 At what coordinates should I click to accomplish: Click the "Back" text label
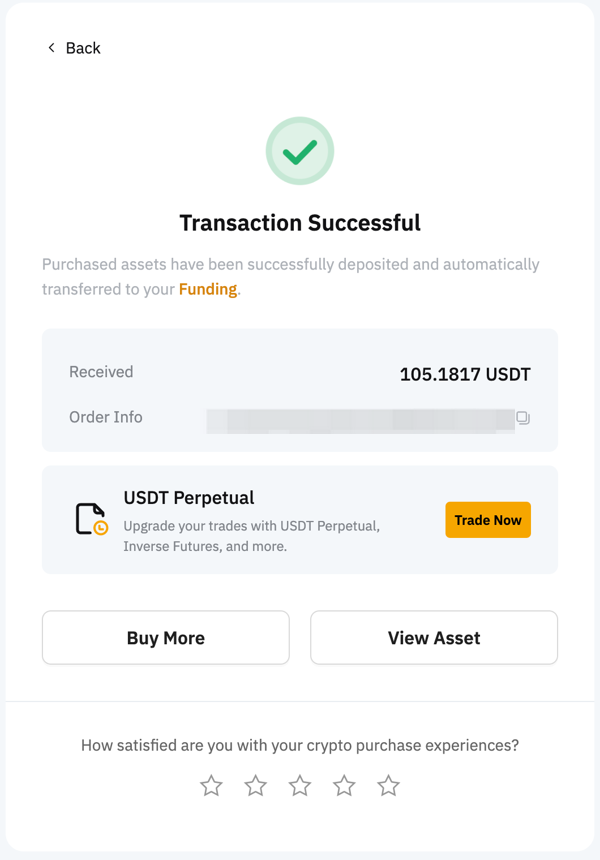83,48
